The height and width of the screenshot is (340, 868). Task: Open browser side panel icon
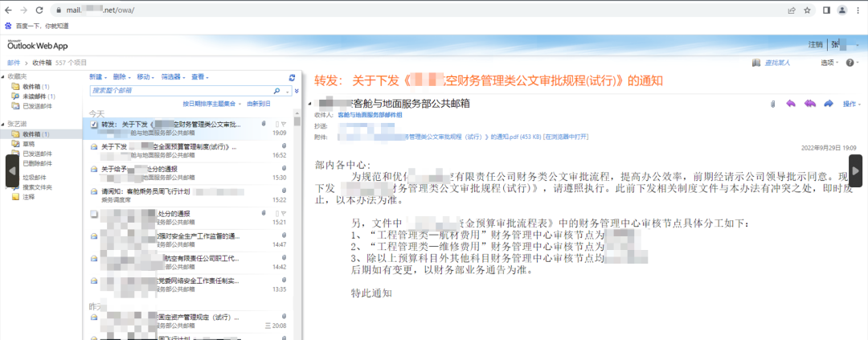pos(826,10)
